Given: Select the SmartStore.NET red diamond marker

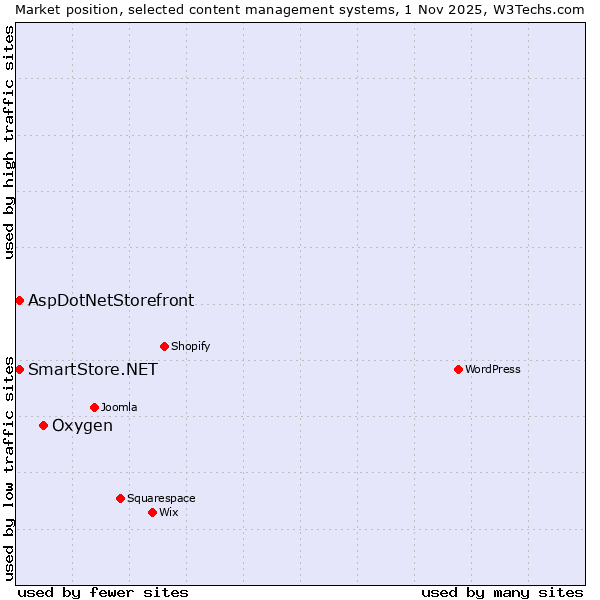Looking at the screenshot, I should [x=19, y=370].
